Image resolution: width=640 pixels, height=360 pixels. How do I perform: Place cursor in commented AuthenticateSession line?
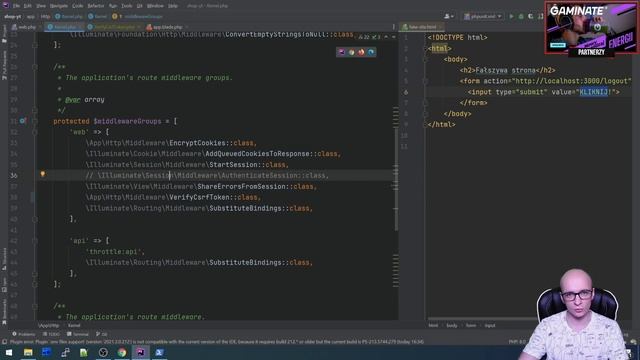coord(207,176)
